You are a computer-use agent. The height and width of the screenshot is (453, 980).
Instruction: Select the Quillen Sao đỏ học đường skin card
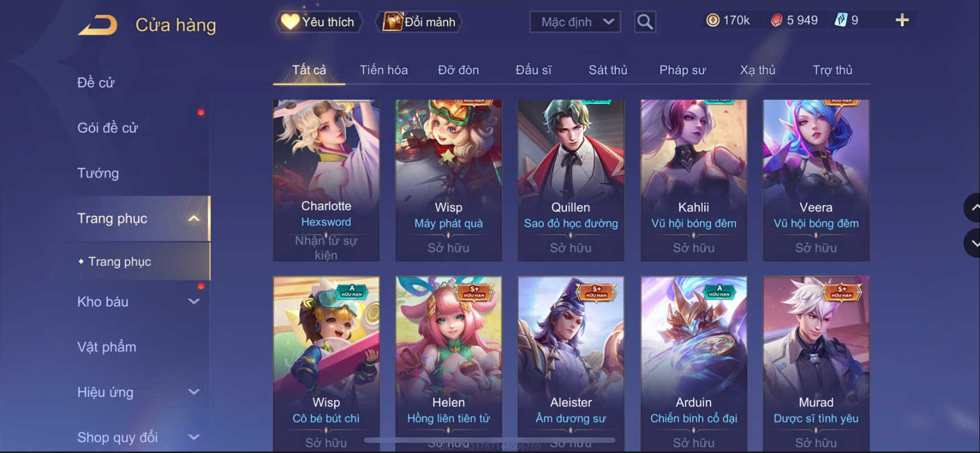(x=571, y=180)
